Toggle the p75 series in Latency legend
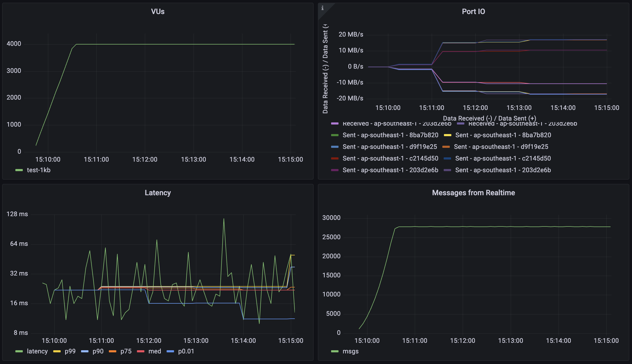 pos(126,351)
